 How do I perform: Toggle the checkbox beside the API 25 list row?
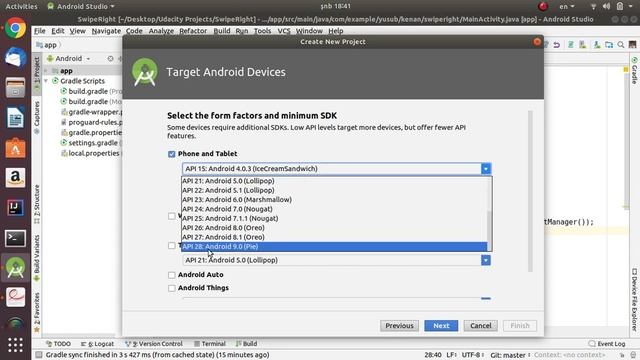click(171, 216)
